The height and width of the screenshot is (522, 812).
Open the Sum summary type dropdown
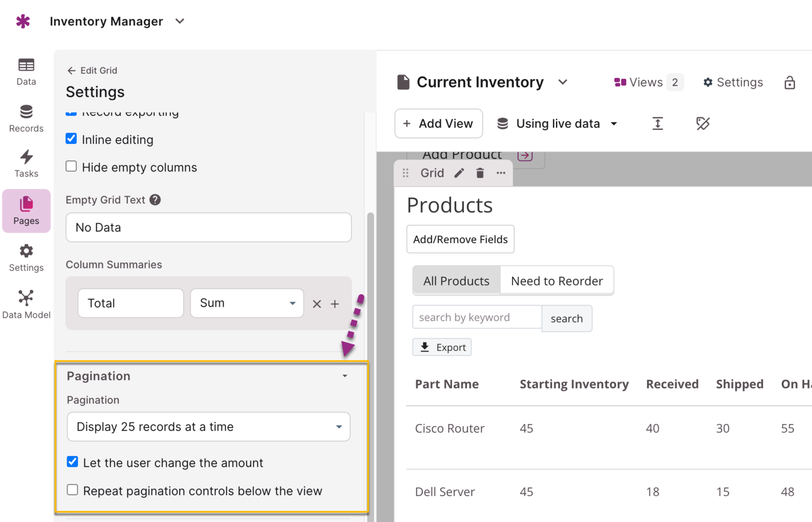pos(247,303)
